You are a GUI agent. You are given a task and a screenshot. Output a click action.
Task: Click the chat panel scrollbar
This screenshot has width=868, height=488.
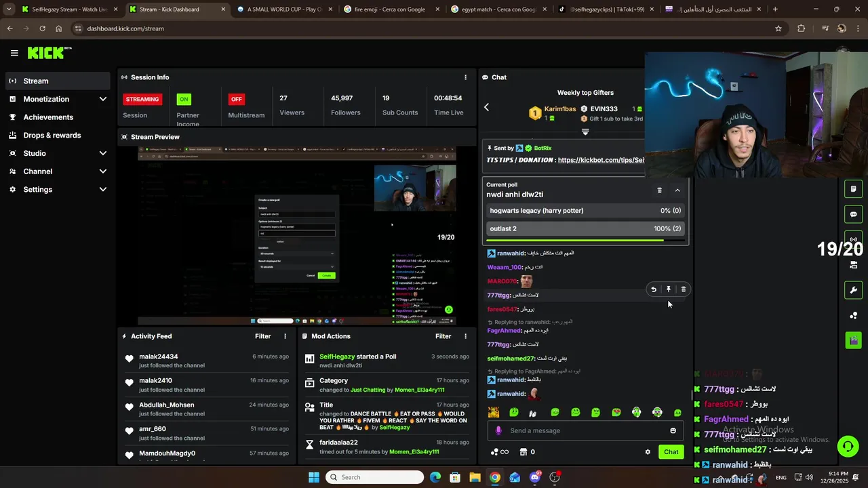coord(691,394)
